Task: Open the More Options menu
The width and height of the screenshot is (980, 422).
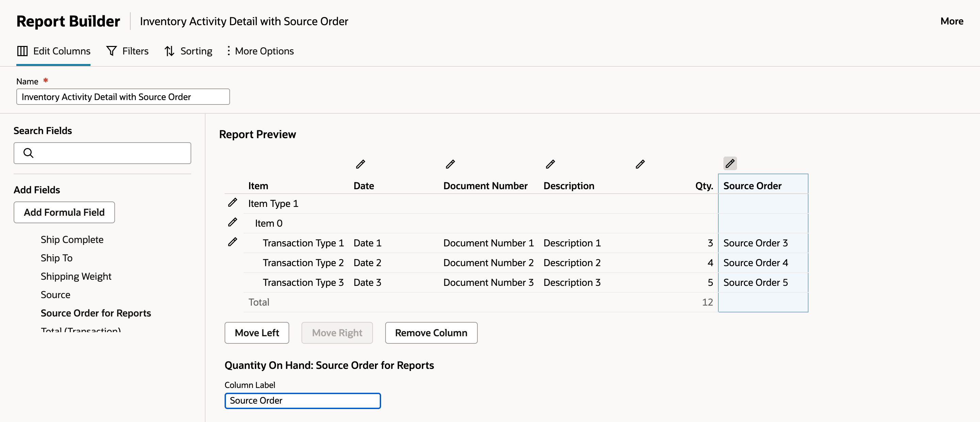Action: [260, 51]
